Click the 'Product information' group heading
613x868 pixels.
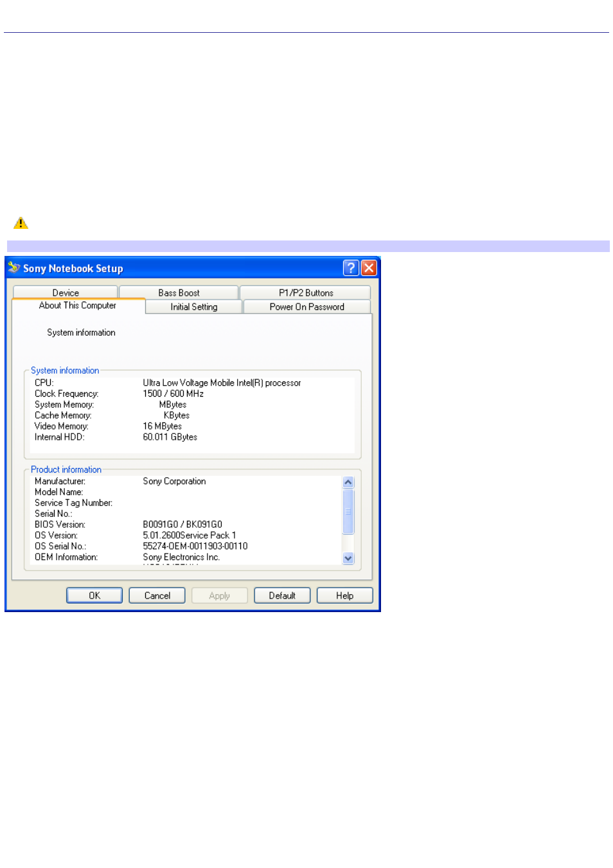66,469
